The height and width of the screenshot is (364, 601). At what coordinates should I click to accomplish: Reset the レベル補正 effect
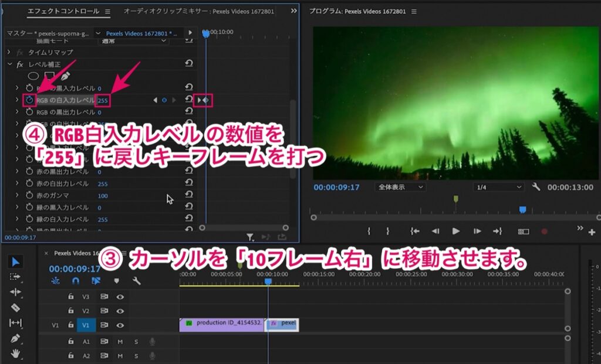[x=188, y=63]
